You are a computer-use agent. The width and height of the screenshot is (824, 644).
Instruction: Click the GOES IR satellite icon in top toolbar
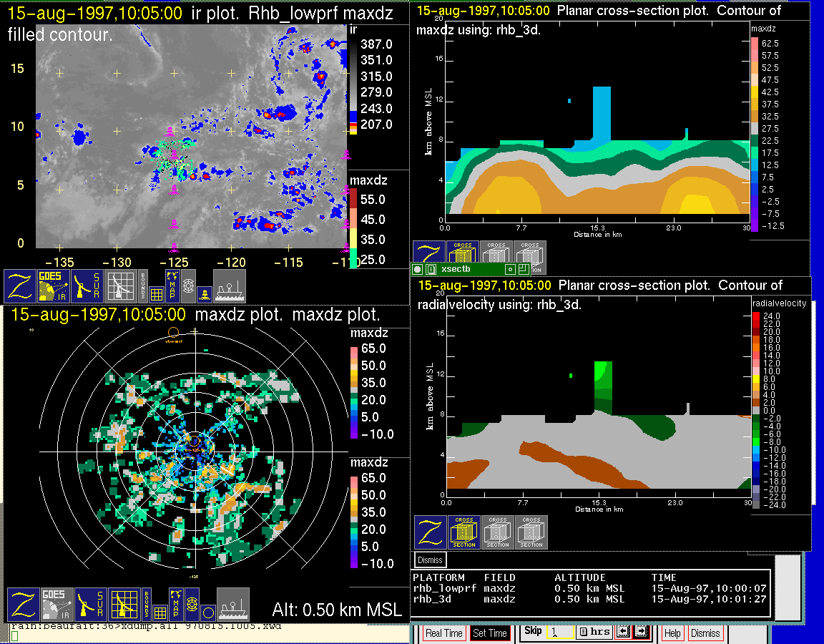[54, 286]
